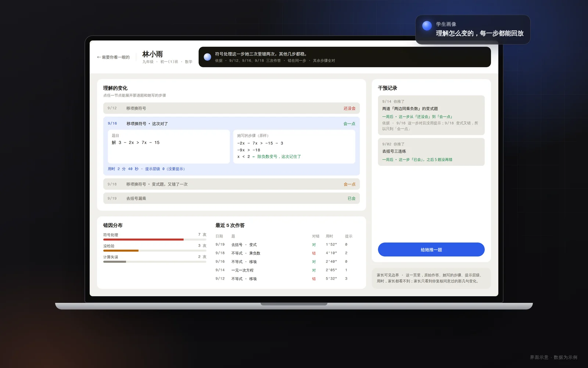588x368 pixels.
Task: Click the 理解的变化 section title
Action: [x=115, y=88]
